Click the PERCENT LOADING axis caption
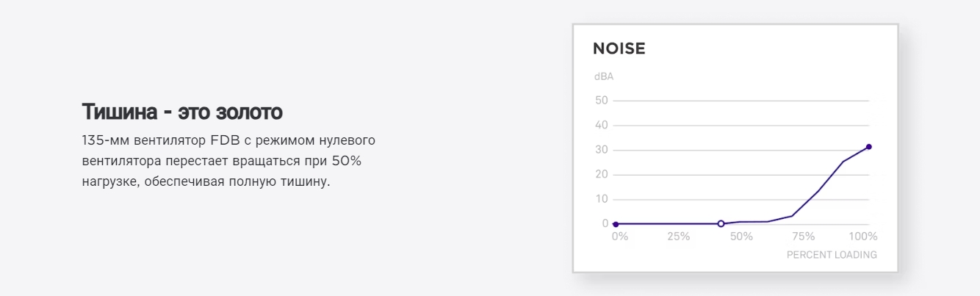Image resolution: width=980 pixels, height=296 pixels. pos(832,255)
